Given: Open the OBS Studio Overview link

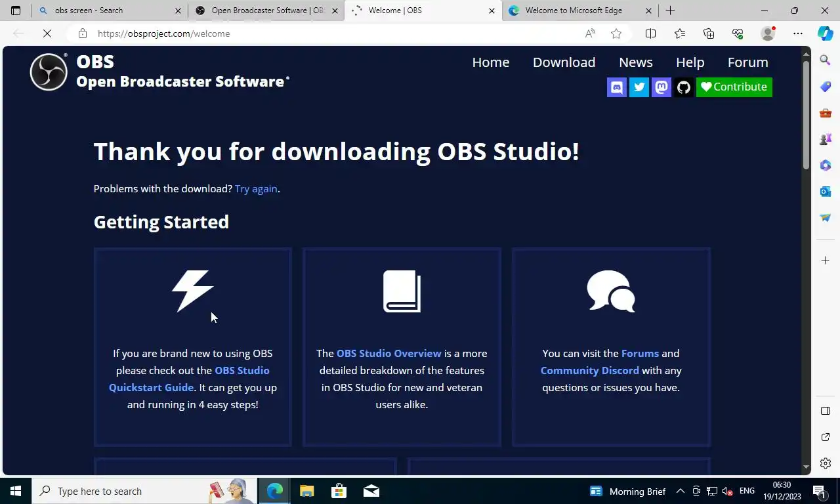Looking at the screenshot, I should coord(389,354).
